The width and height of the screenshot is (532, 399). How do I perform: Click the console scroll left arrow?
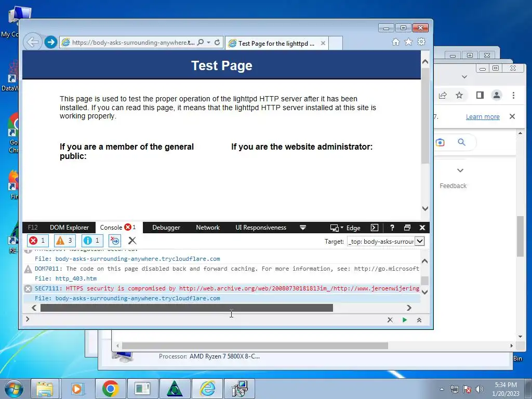coord(34,308)
